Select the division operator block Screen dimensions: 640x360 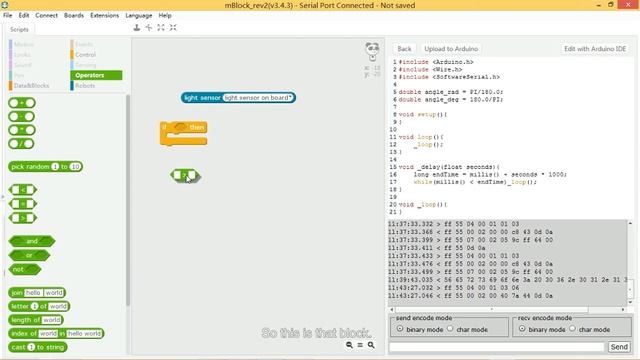point(22,144)
